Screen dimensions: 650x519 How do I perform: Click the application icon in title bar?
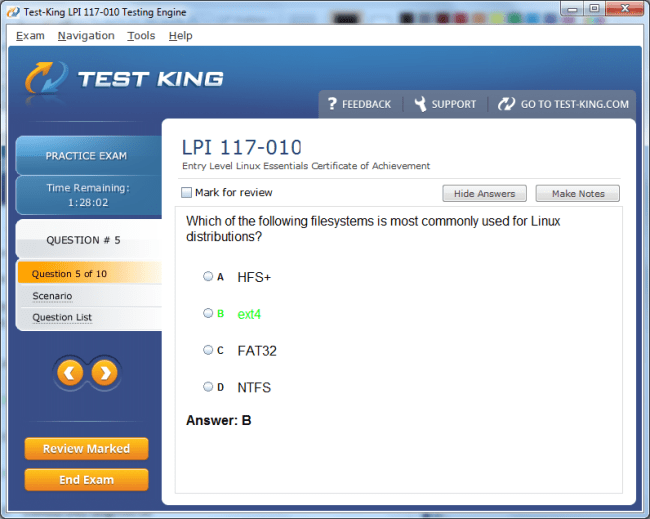13,12
